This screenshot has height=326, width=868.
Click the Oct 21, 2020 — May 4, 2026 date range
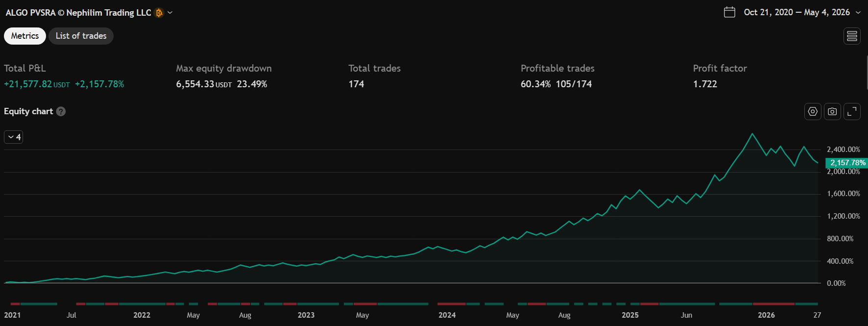click(x=796, y=12)
